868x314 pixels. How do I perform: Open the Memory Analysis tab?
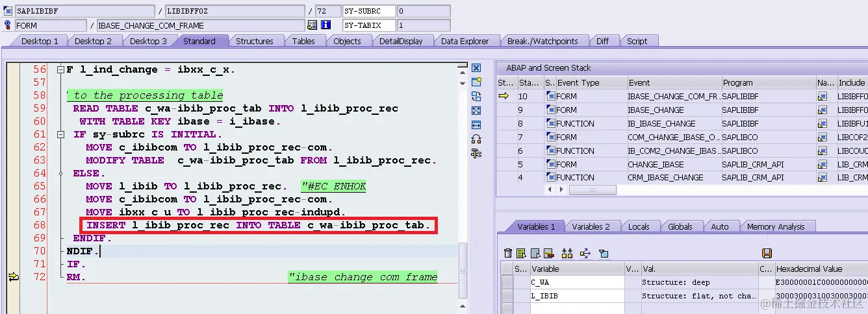point(776,226)
